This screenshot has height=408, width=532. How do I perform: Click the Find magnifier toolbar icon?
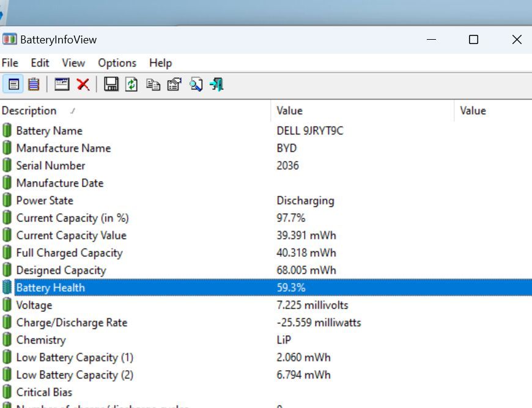(196, 84)
